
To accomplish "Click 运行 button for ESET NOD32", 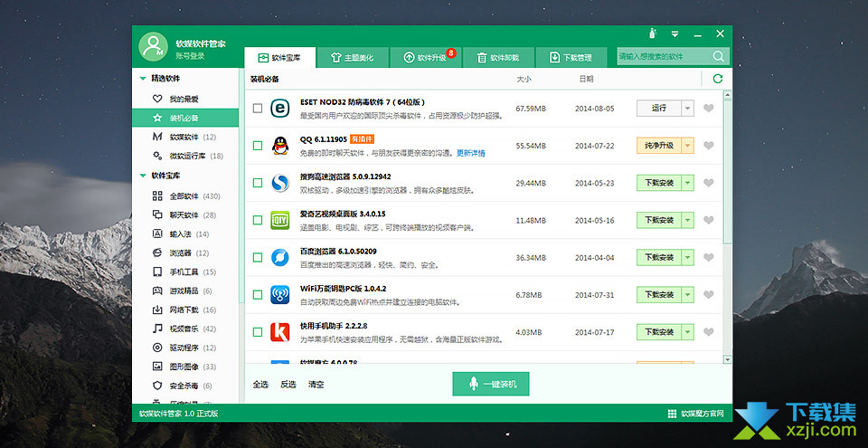I will click(659, 108).
